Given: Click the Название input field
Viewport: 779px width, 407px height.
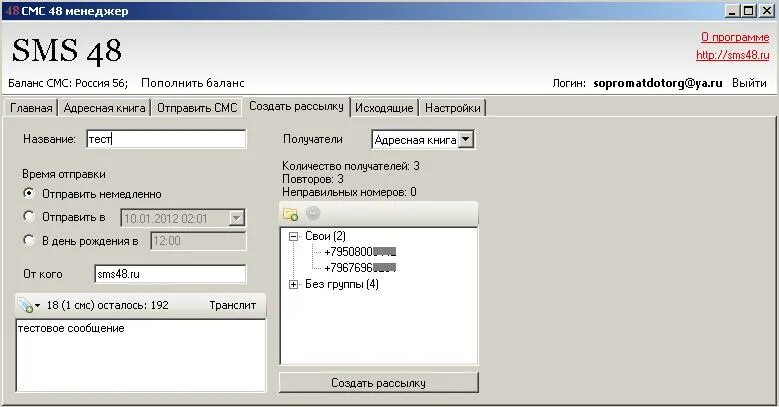Looking at the screenshot, I should pyautogui.click(x=166, y=139).
